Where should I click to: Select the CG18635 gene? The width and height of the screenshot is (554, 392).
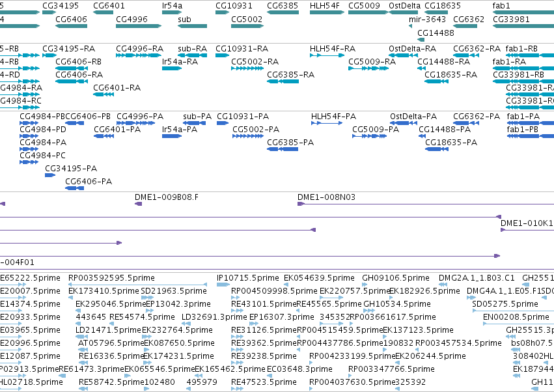[436, 12]
